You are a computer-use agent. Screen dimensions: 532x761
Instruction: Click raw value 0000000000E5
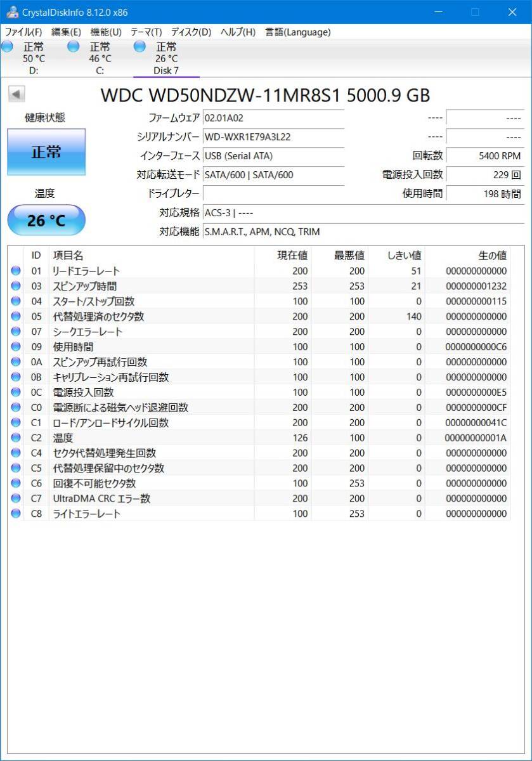point(476,393)
